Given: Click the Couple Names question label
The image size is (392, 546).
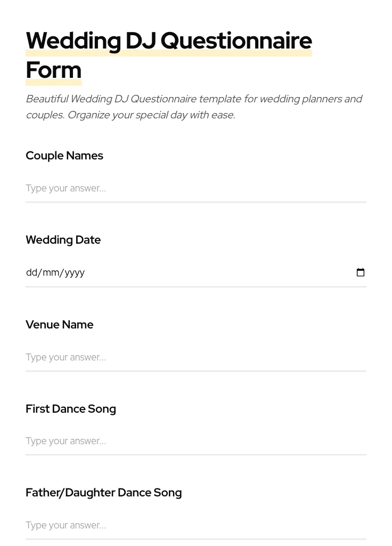Looking at the screenshot, I should click(64, 156).
